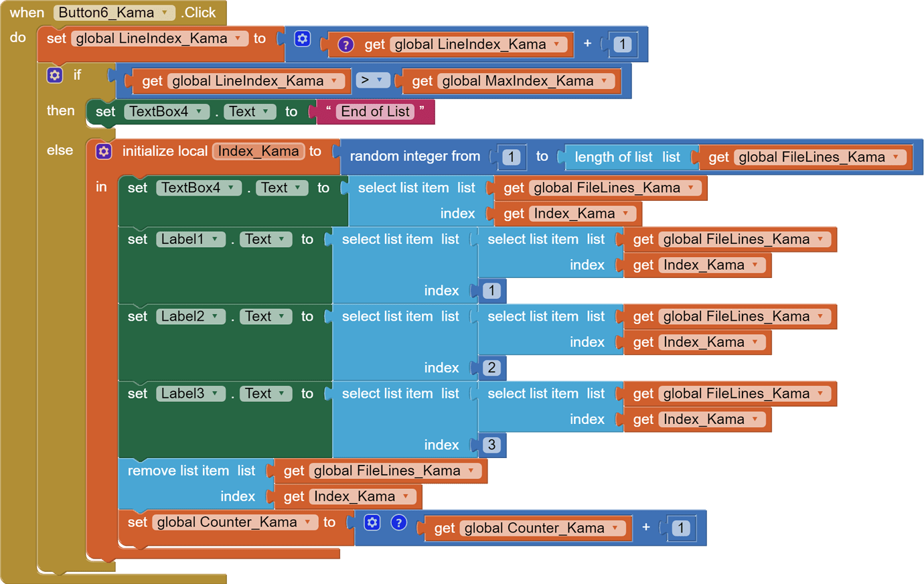The height and width of the screenshot is (584, 924).
Task: Select the "remove list item" block
Action: [178, 471]
